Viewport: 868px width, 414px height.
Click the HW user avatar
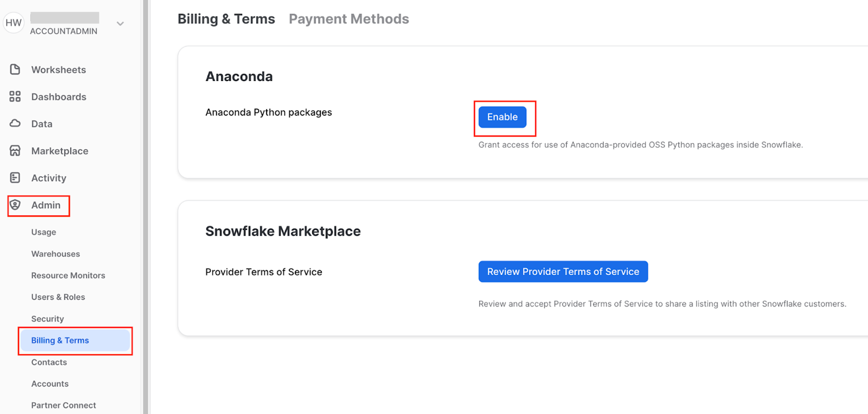pyautogui.click(x=13, y=23)
